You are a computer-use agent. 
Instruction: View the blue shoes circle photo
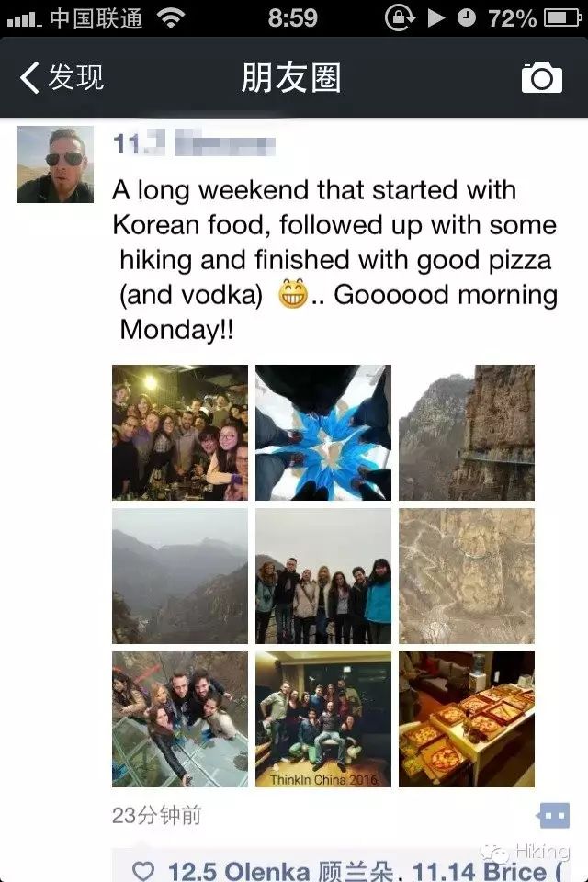pyautogui.click(x=323, y=433)
